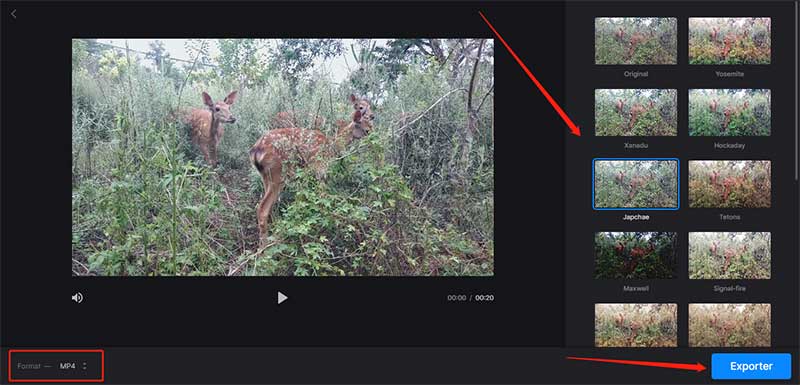Go back using the left chevron

click(x=13, y=14)
